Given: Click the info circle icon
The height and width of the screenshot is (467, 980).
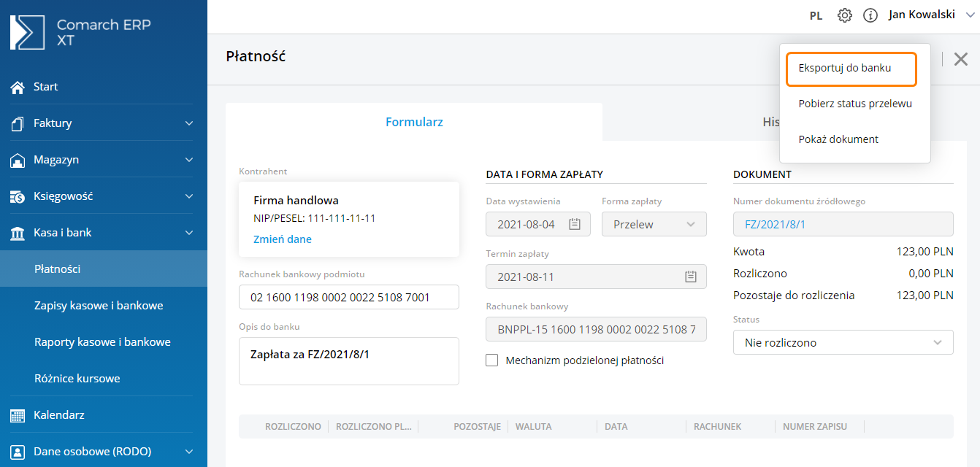Looking at the screenshot, I should click(870, 15).
